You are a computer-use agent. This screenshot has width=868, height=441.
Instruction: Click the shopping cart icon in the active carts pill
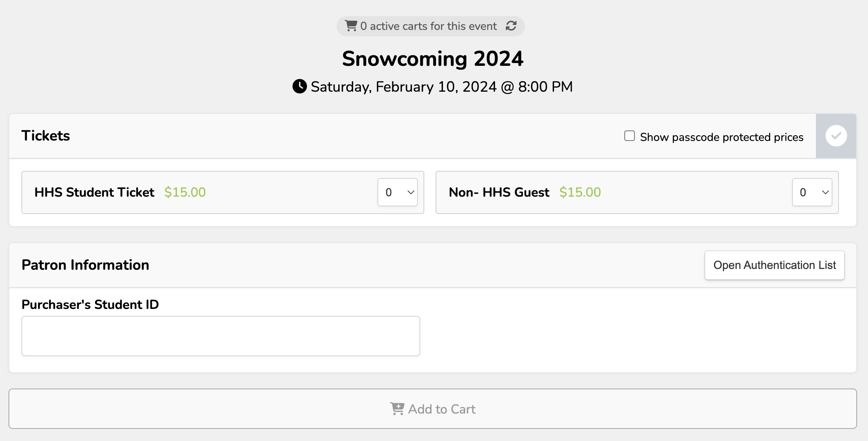click(351, 26)
